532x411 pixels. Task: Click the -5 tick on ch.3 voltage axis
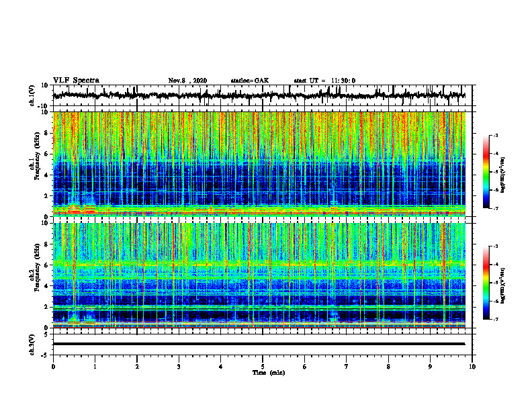point(44,355)
